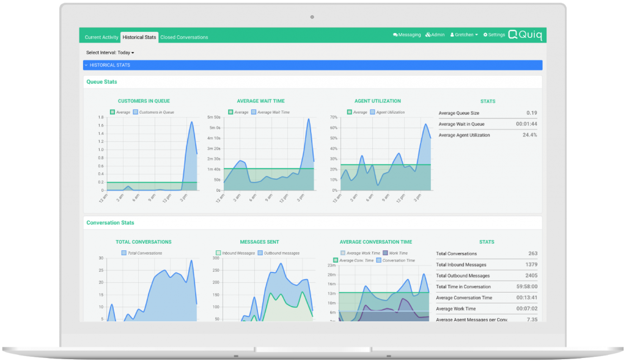Click the Total Conversations chart title
The height and width of the screenshot is (364, 626).
pyautogui.click(x=143, y=242)
